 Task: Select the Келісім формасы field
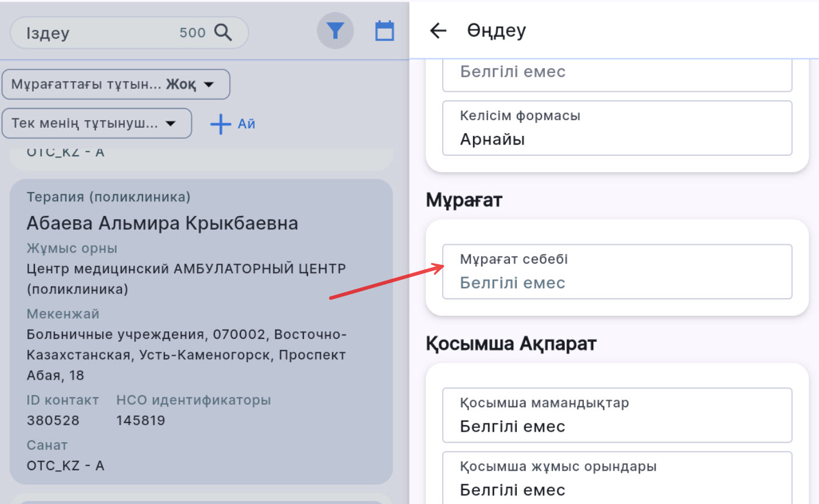[x=617, y=128]
